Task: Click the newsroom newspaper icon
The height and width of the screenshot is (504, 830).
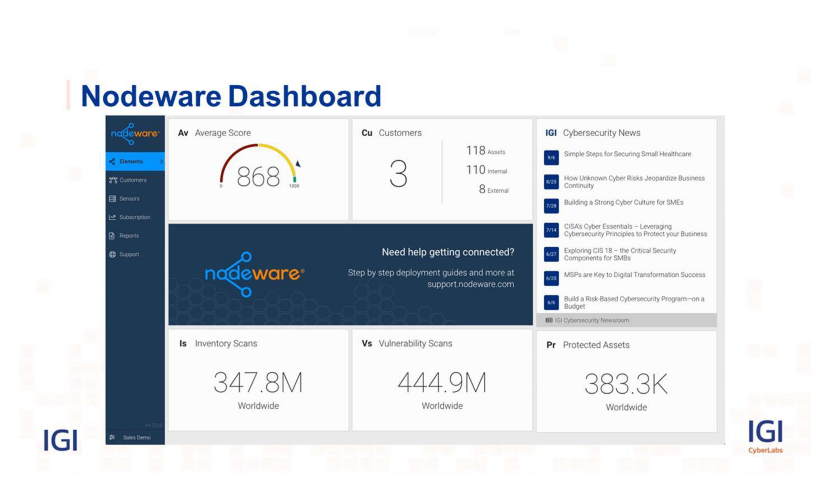Action: 549,320
